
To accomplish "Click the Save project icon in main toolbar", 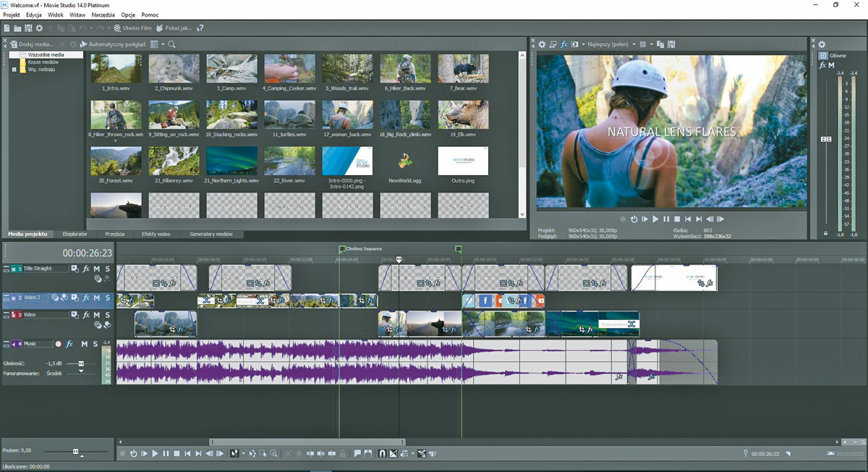I will [x=27, y=28].
